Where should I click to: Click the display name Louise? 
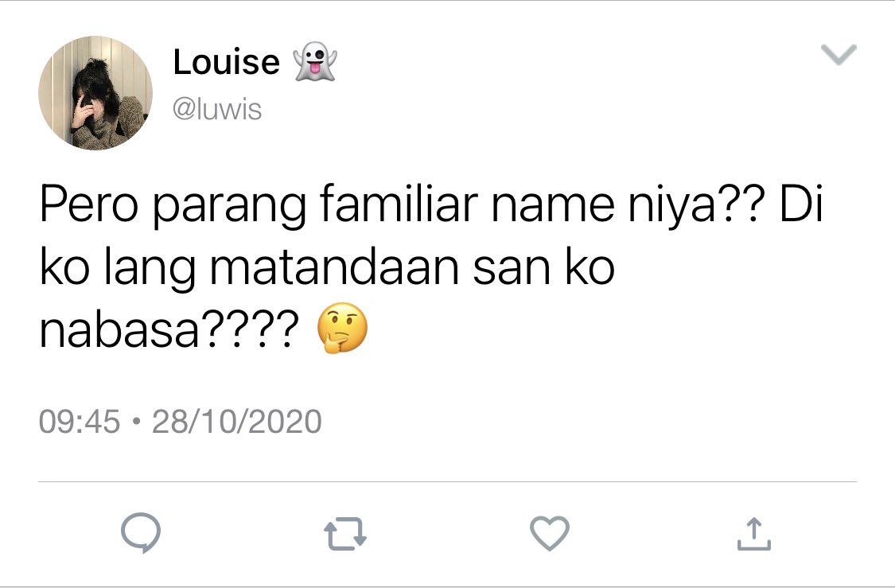(x=227, y=61)
